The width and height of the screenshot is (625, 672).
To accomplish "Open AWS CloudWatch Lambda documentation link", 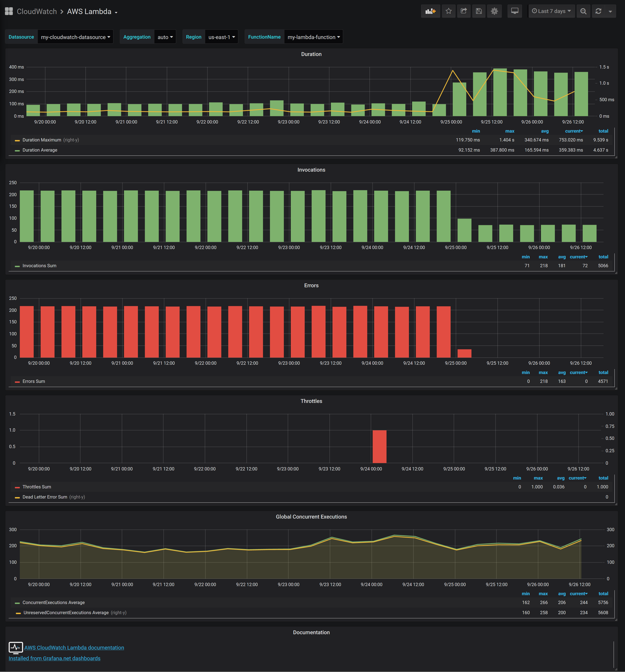I will click(x=74, y=648).
